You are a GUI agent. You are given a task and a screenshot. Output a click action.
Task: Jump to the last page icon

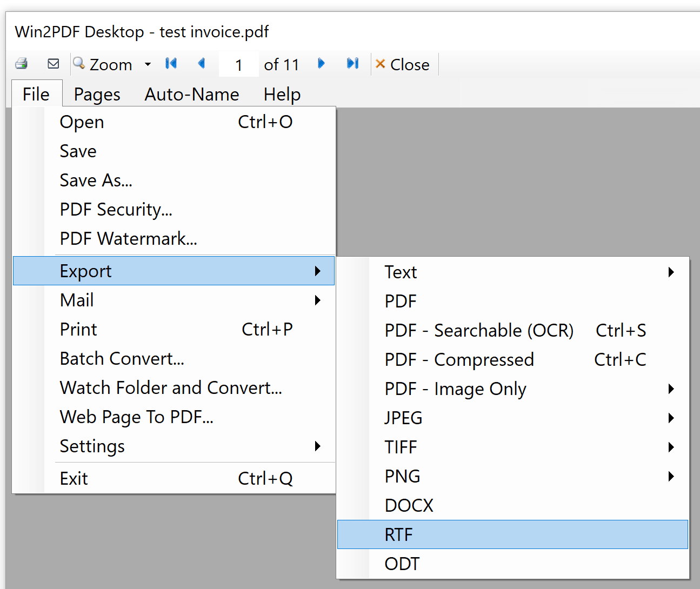click(352, 63)
